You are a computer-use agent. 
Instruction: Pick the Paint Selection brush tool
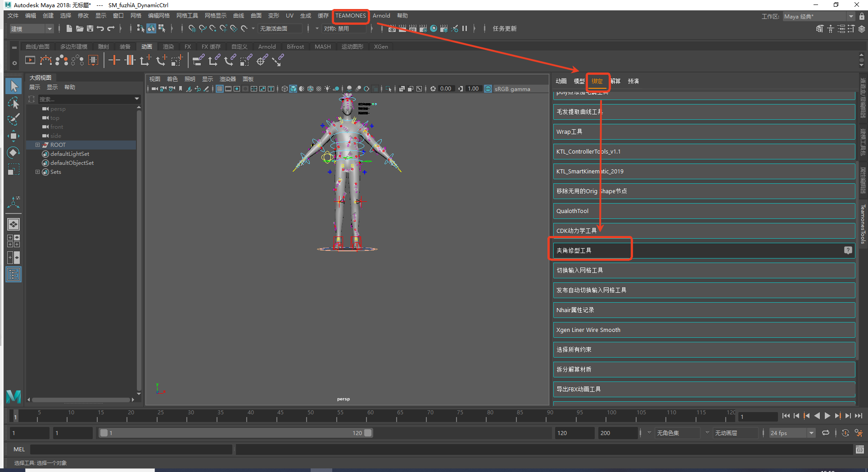point(14,119)
